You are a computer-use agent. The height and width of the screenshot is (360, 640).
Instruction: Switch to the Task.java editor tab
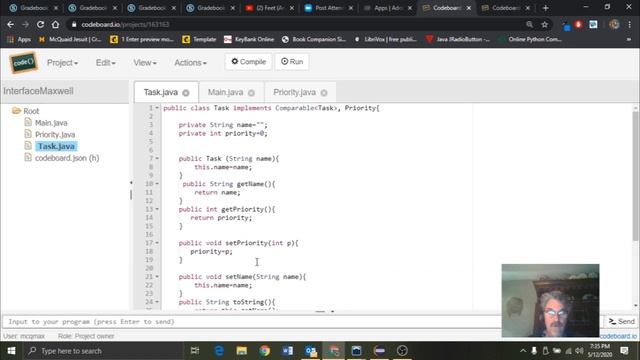160,92
